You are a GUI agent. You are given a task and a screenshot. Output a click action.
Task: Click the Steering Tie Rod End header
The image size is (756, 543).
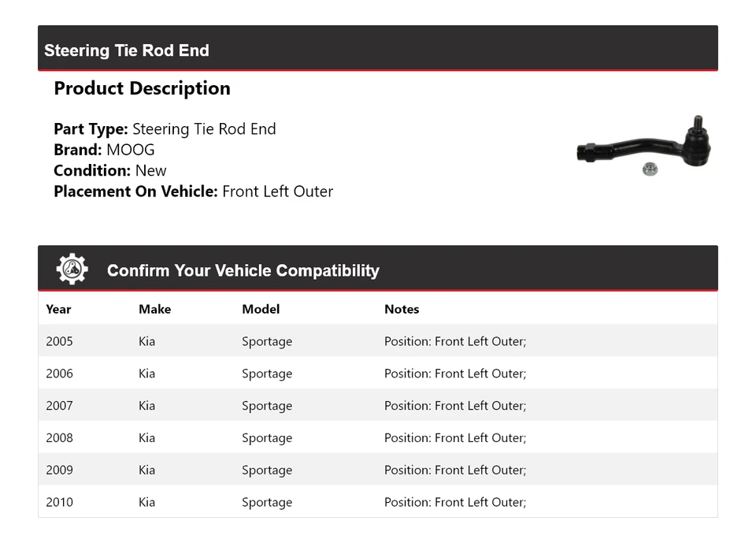[127, 50]
